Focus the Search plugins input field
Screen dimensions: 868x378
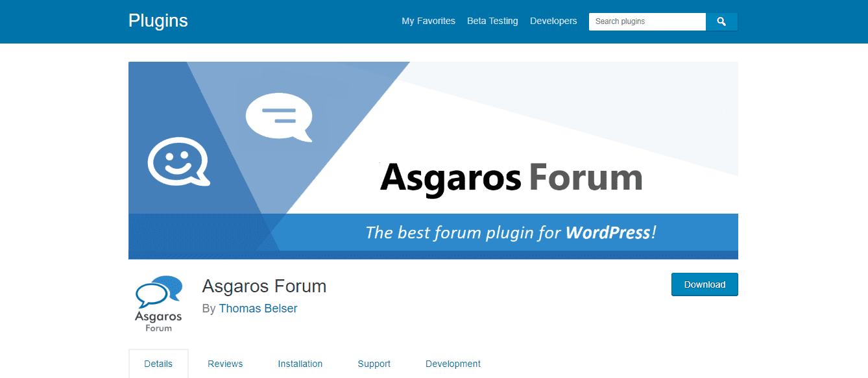point(647,21)
